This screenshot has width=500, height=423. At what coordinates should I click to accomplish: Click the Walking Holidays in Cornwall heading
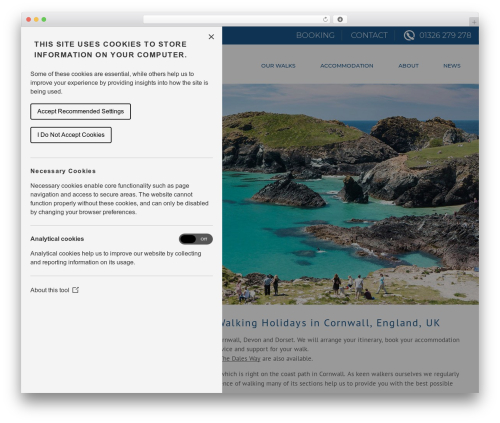pos(331,323)
